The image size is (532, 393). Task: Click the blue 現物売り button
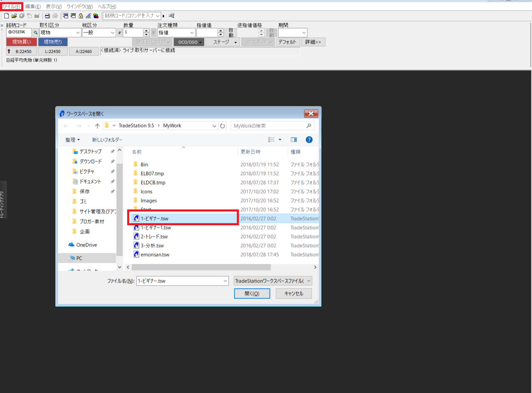pos(53,42)
